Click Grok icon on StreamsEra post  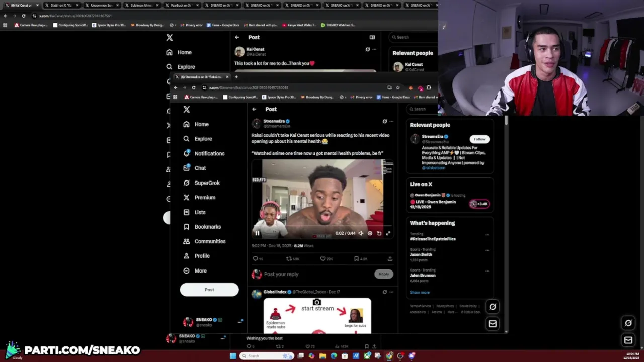pyautogui.click(x=385, y=121)
